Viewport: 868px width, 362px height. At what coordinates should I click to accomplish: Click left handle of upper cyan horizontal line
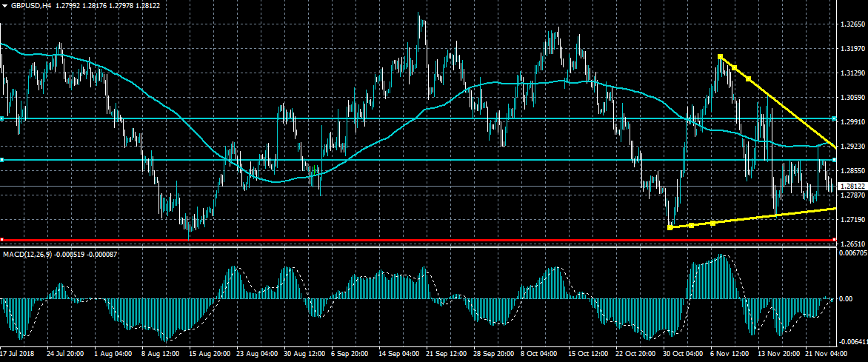point(2,118)
